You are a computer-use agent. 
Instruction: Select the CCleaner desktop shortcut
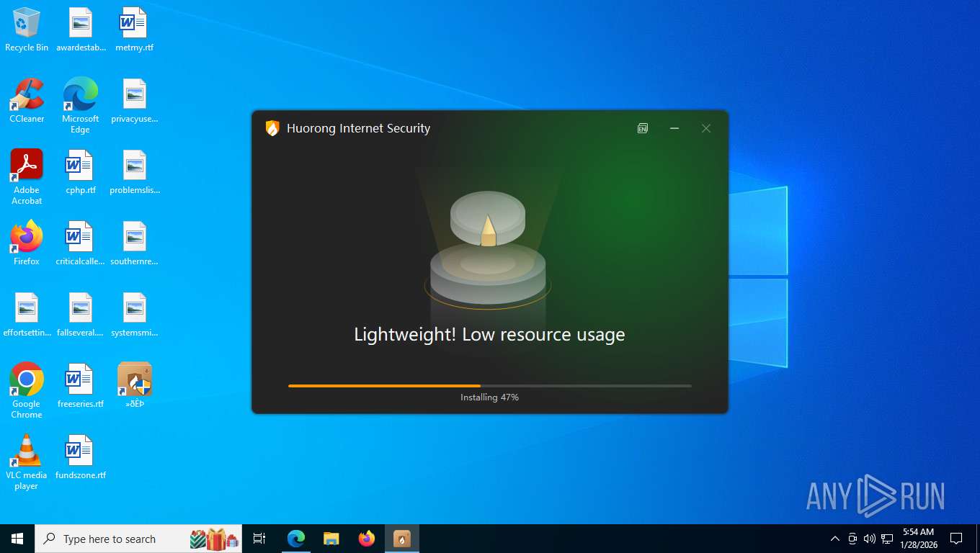point(27,101)
